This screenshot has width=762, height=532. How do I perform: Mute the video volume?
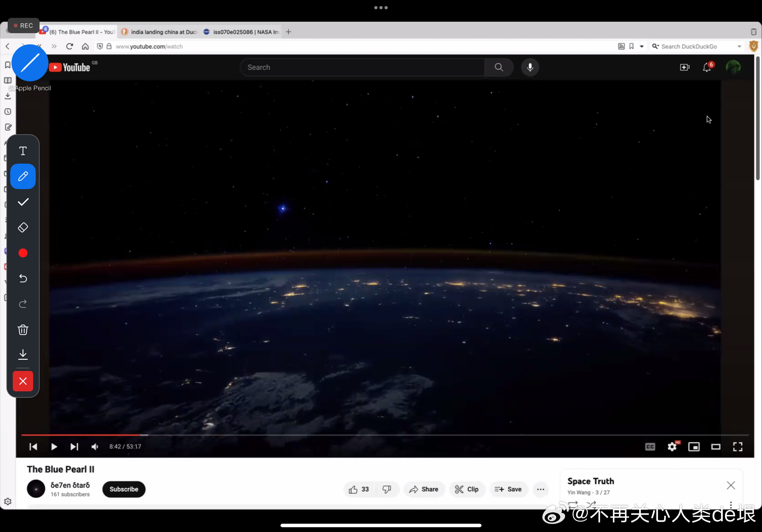click(x=94, y=447)
